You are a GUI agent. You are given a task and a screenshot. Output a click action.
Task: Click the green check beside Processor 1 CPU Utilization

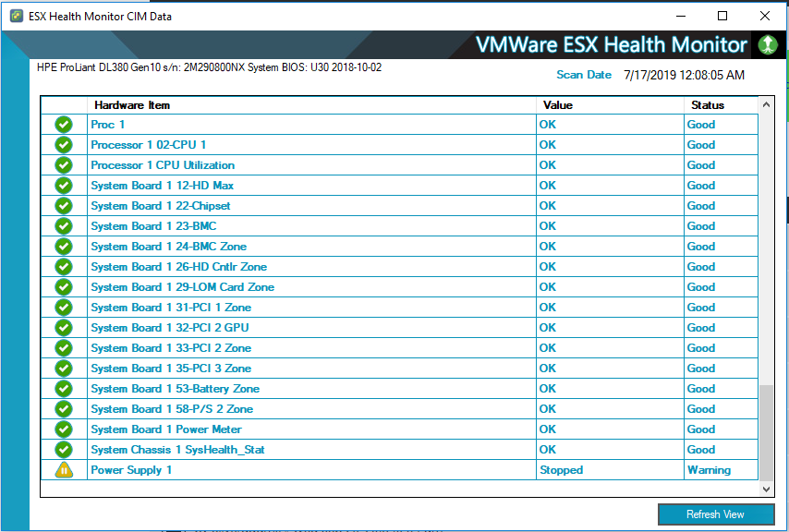click(x=63, y=165)
